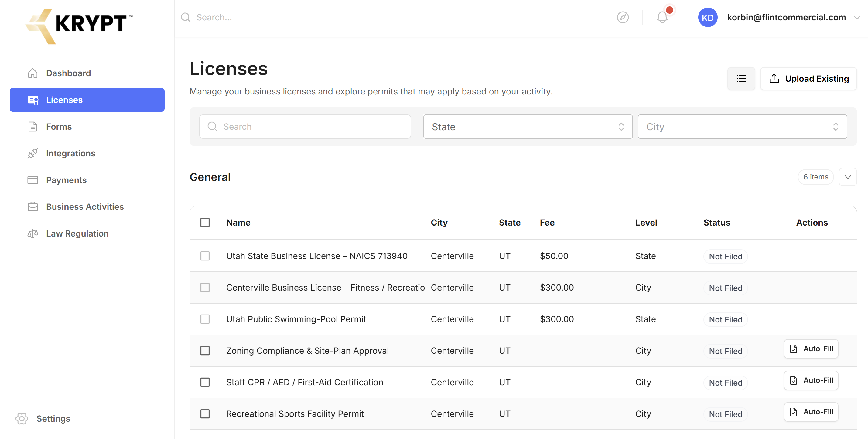
Task: Auto-Fill the Staff CPR certification
Action: [x=811, y=380]
